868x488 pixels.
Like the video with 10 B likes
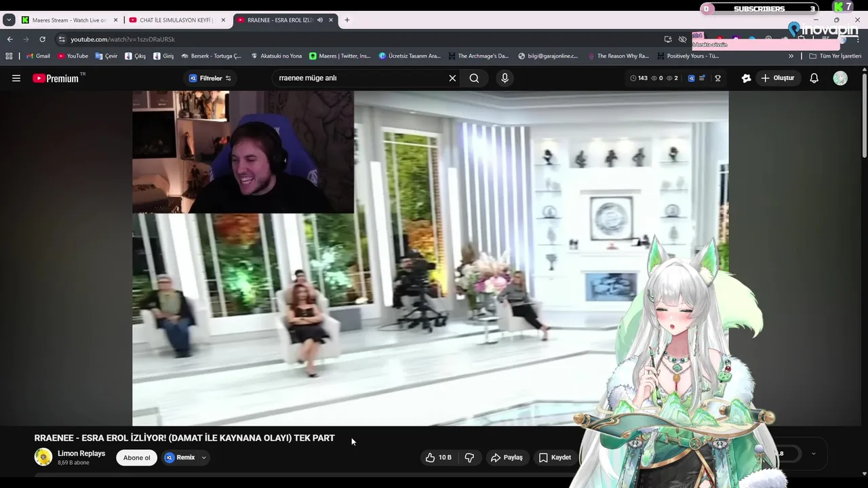coord(438,457)
